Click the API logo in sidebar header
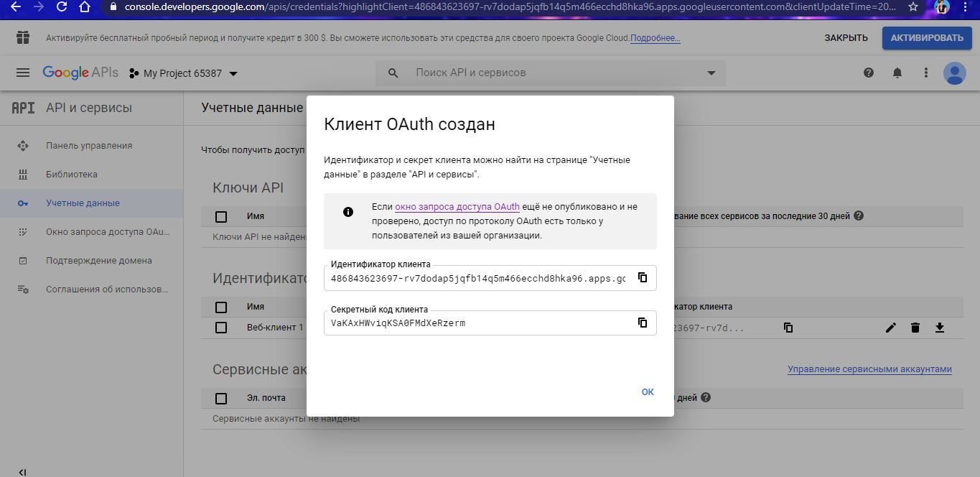This screenshot has width=980, height=477. (x=23, y=108)
